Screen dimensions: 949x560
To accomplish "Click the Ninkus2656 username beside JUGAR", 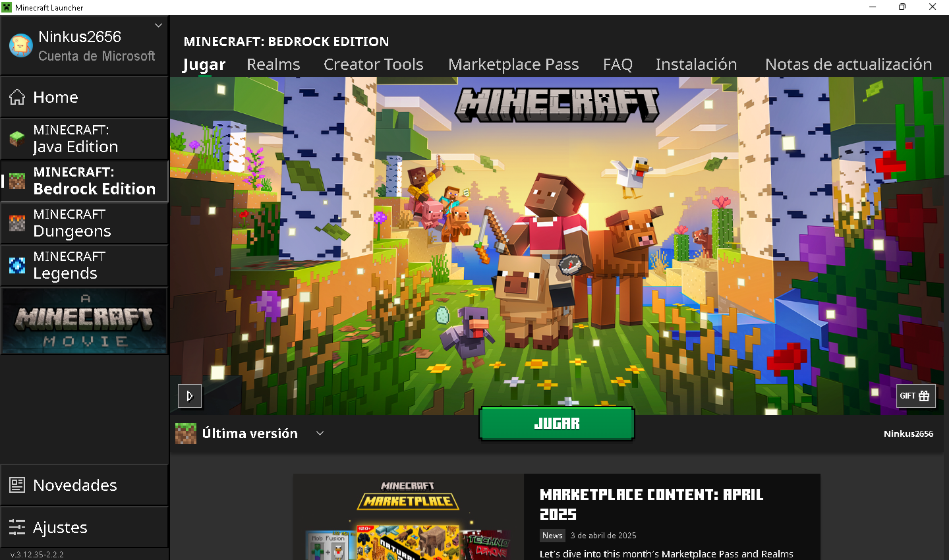I will click(x=908, y=434).
